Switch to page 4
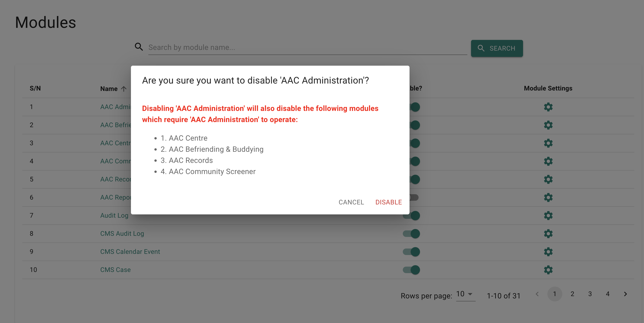This screenshot has height=323, width=644. click(608, 294)
